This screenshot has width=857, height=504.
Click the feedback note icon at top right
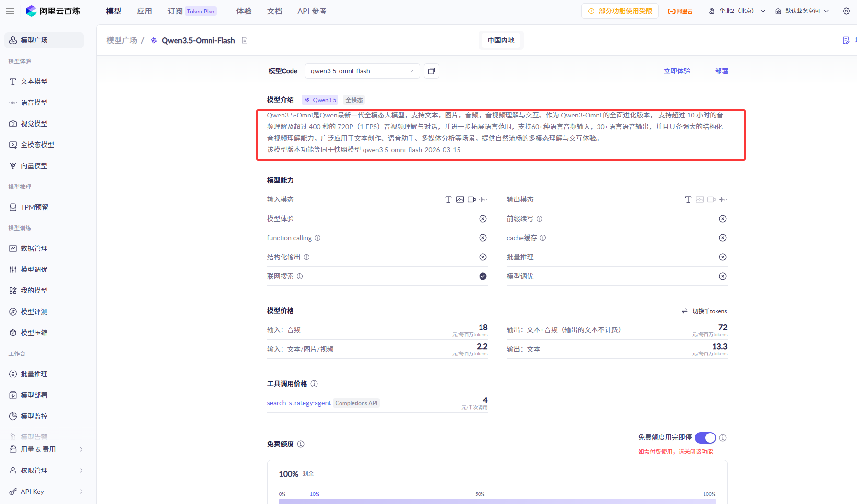tap(846, 40)
